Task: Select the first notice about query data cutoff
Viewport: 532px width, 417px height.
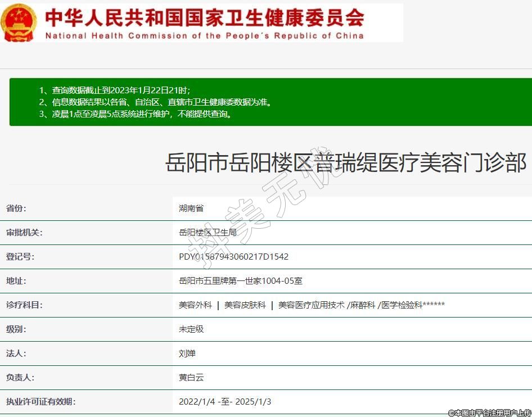Action: coord(115,90)
